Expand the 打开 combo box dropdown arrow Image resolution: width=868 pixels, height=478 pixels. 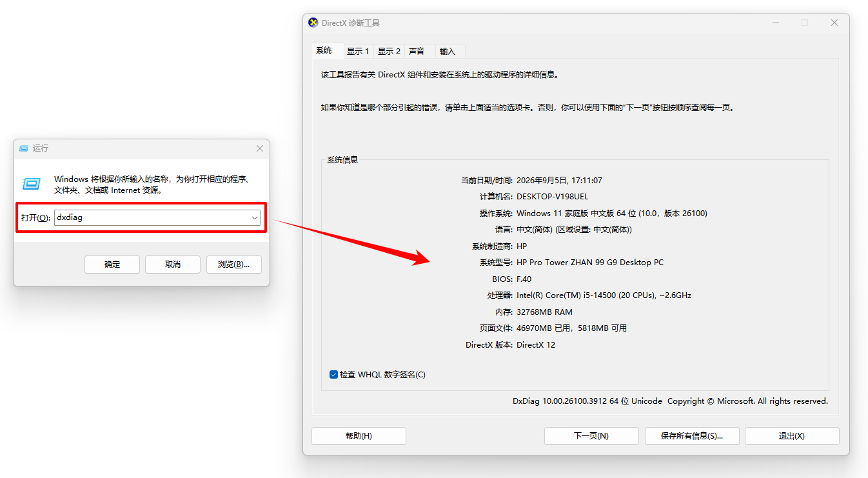pyautogui.click(x=255, y=218)
